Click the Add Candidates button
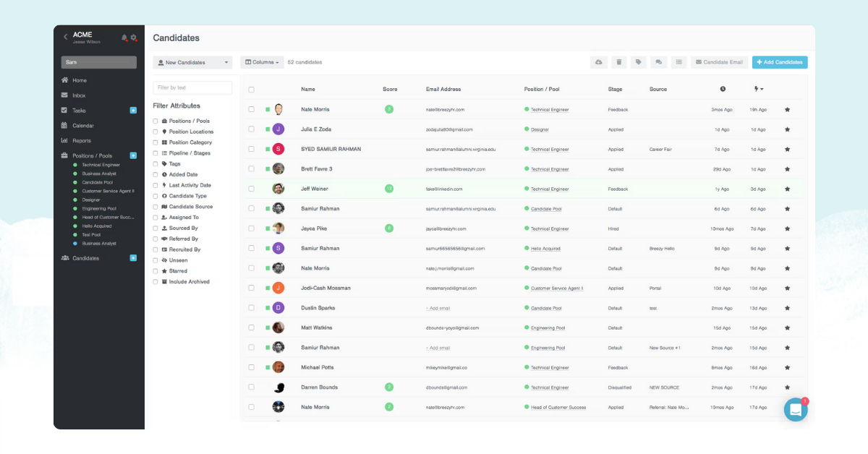This screenshot has width=868, height=454. coord(779,62)
